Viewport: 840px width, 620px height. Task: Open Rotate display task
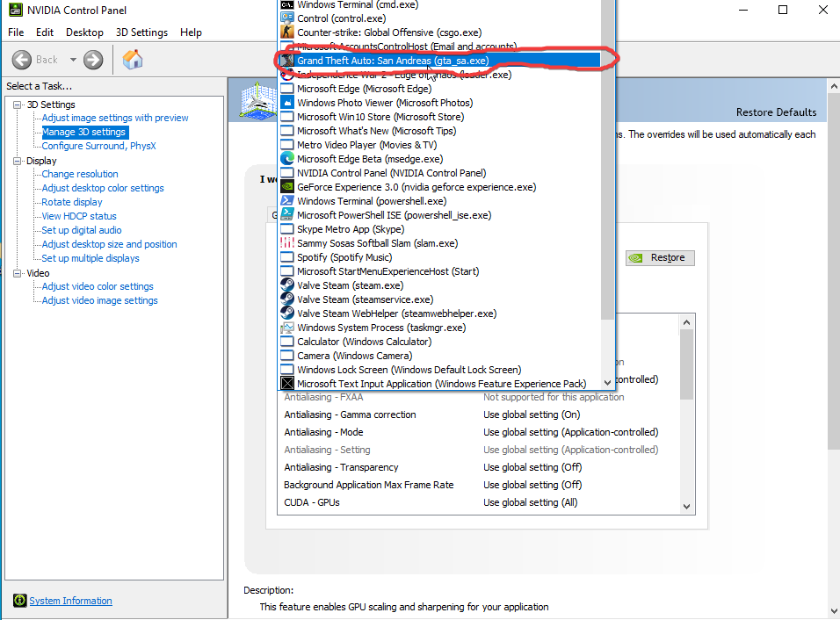click(72, 202)
